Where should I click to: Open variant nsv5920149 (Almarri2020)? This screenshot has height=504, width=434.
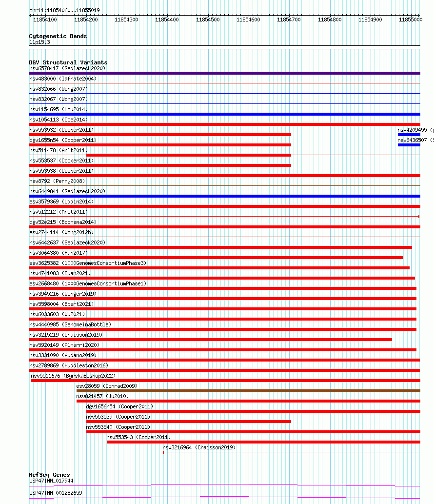[64, 345]
